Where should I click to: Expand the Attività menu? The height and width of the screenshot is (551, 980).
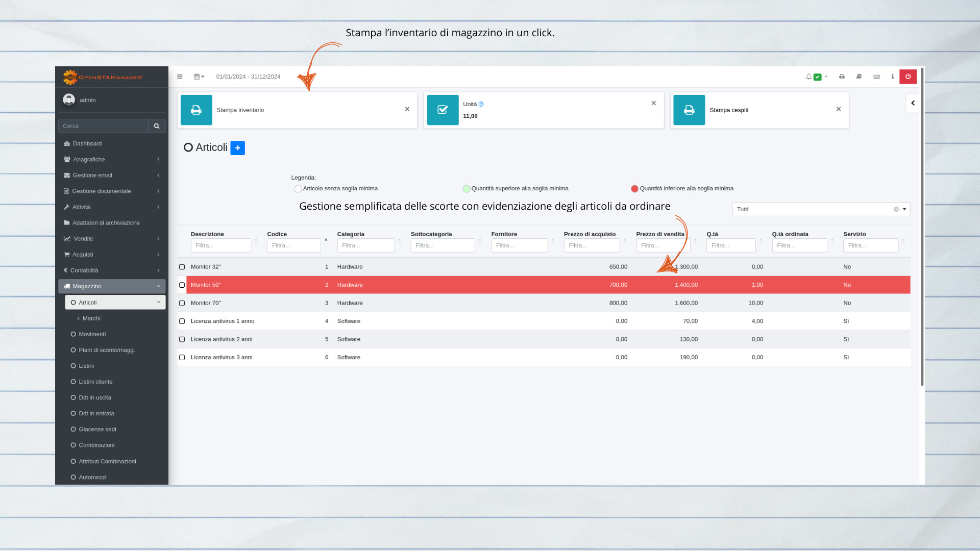click(112, 207)
